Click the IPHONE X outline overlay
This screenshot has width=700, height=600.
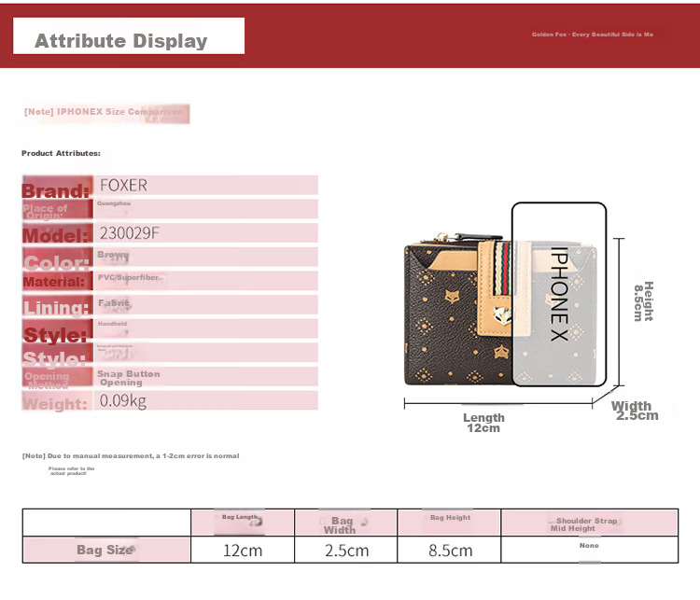coord(559,294)
